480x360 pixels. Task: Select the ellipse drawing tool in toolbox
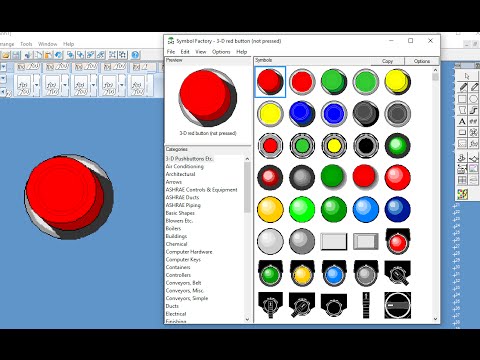click(x=473, y=99)
